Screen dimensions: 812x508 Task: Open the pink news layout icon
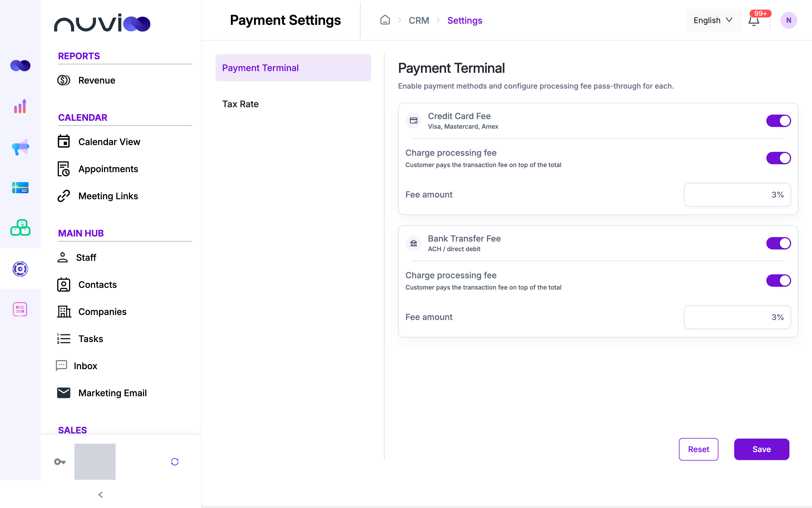(20, 309)
